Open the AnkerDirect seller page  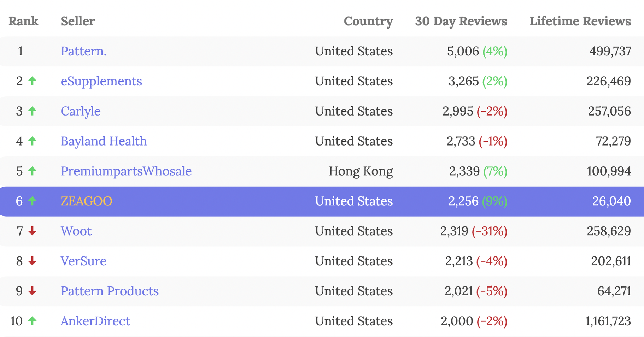click(x=95, y=321)
